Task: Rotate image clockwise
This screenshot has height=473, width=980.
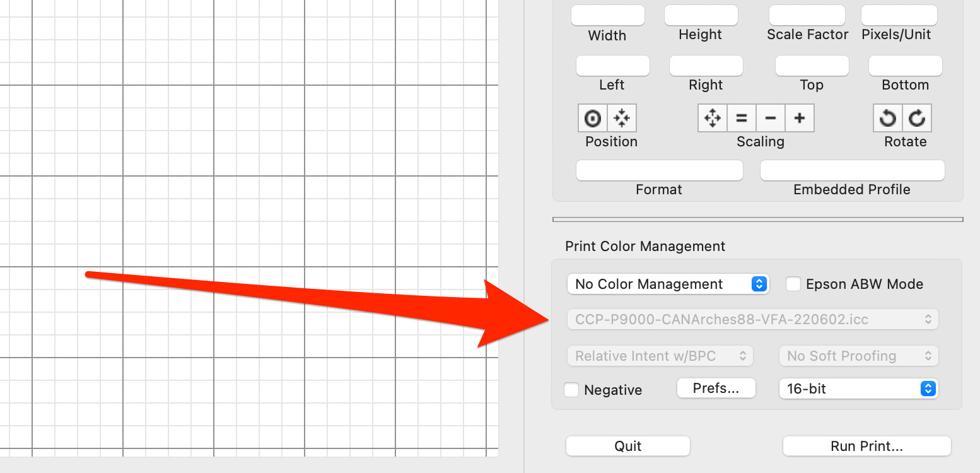Action: pyautogui.click(x=917, y=118)
